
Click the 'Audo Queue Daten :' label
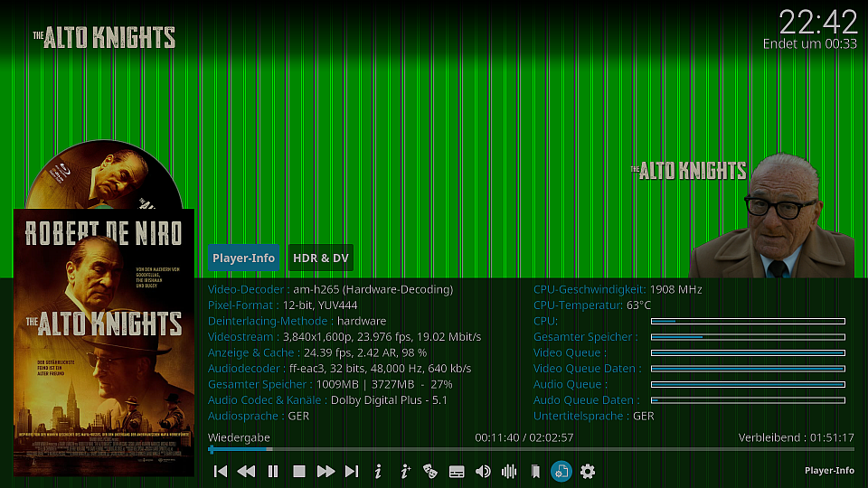click(x=586, y=400)
